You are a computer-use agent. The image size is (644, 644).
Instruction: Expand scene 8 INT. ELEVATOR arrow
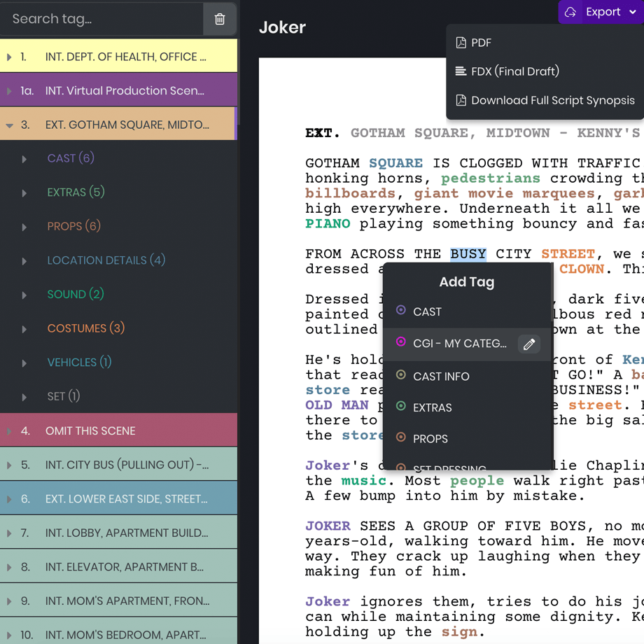point(9,567)
